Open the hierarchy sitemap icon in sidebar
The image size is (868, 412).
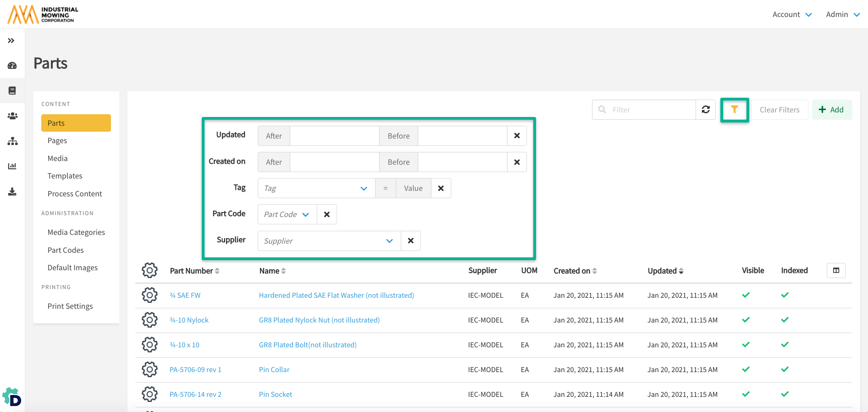point(12,141)
